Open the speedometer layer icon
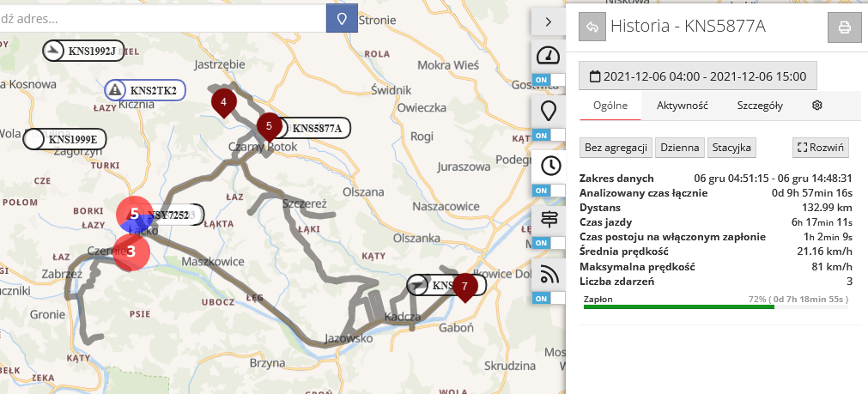Viewport: 868px width, 394px height. tap(548, 56)
